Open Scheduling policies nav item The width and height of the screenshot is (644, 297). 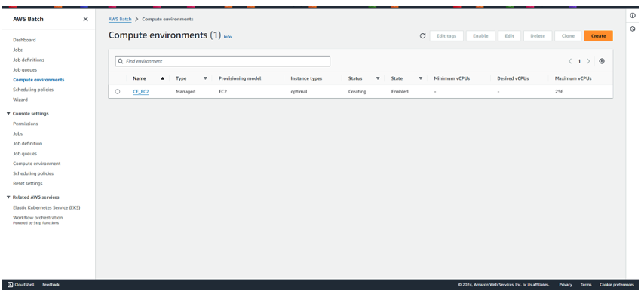[x=33, y=90]
